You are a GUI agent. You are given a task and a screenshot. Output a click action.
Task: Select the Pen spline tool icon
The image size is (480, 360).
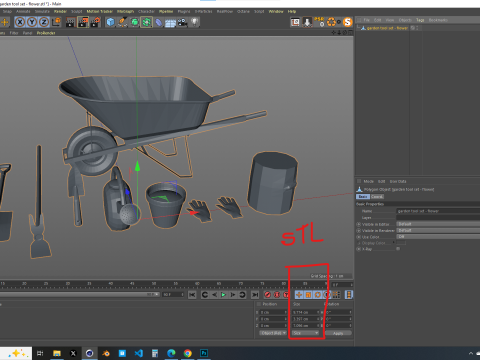[122, 22]
